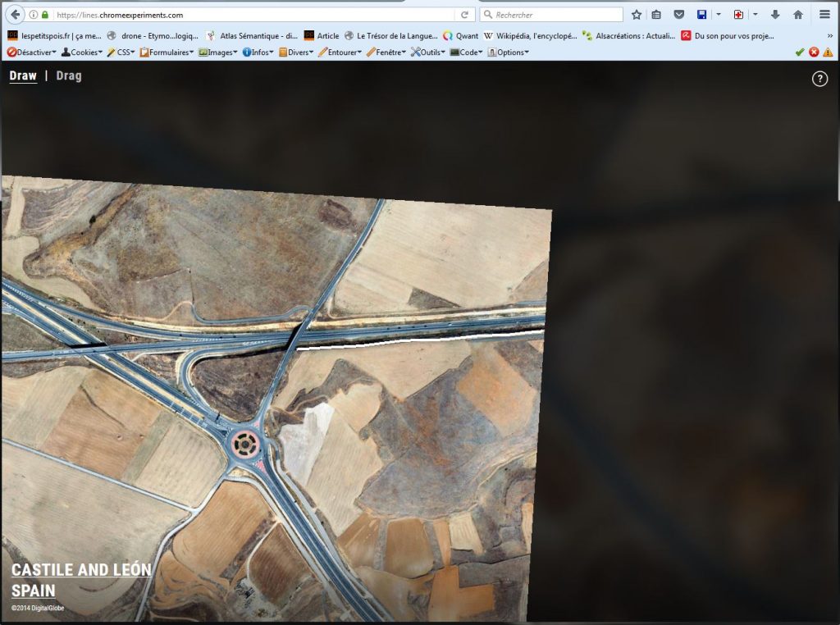
Task: Switch to Draw mode
Action: pyautogui.click(x=23, y=76)
